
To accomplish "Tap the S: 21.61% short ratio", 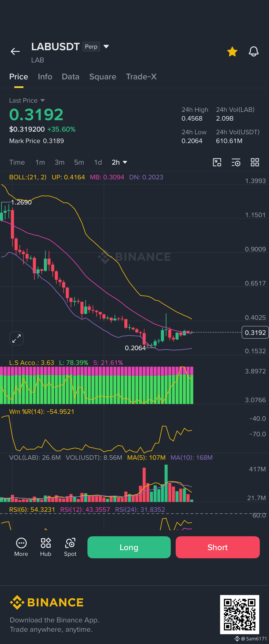I will click(x=108, y=363).
